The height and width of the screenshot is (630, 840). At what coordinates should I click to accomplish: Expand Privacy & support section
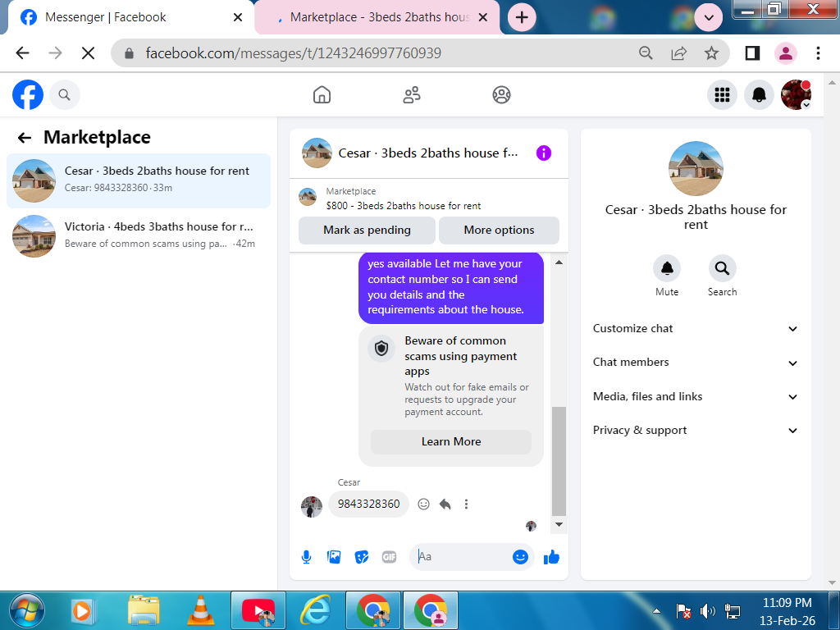point(696,431)
